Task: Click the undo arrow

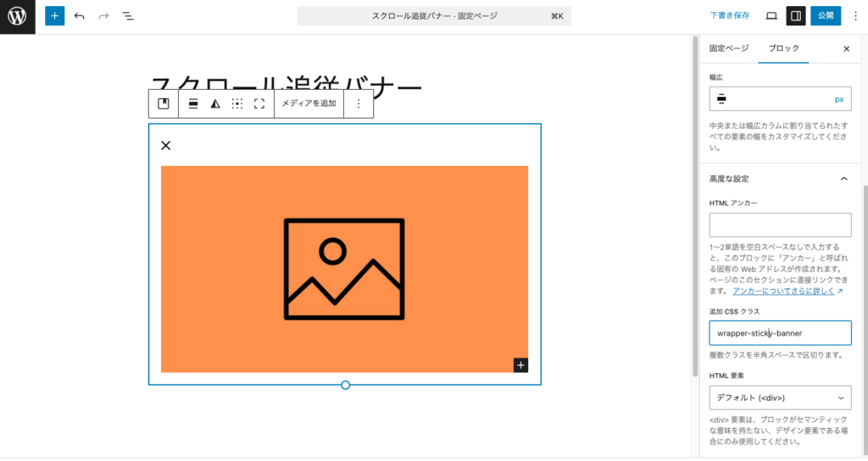Action: point(79,16)
